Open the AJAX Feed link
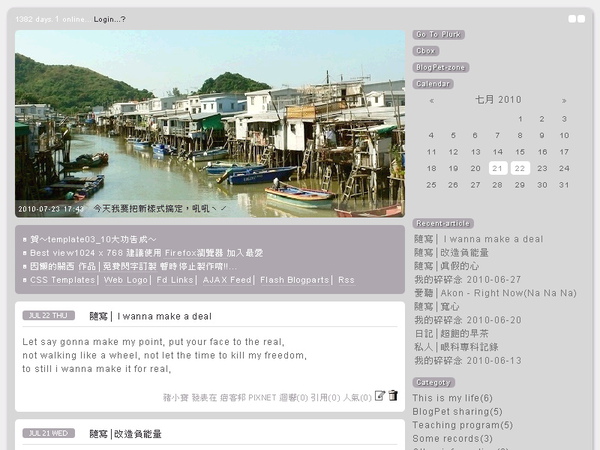Screen dimensions: 600x450 (x=227, y=280)
